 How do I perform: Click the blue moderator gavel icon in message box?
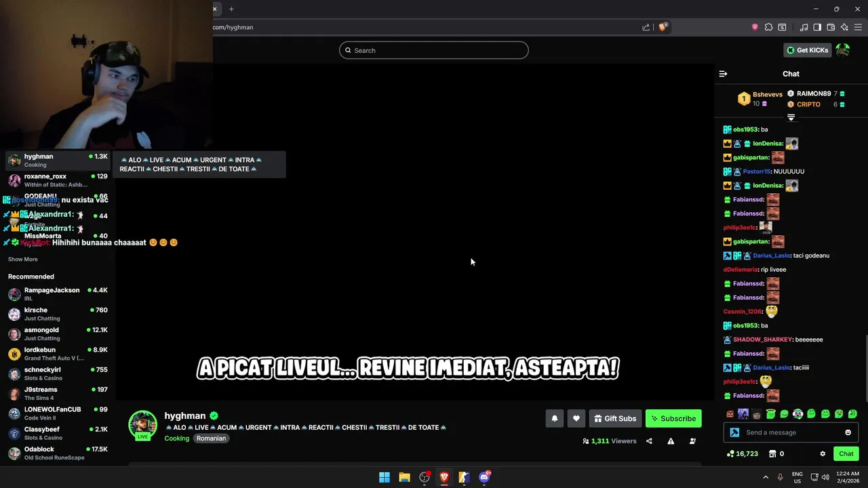click(734, 432)
